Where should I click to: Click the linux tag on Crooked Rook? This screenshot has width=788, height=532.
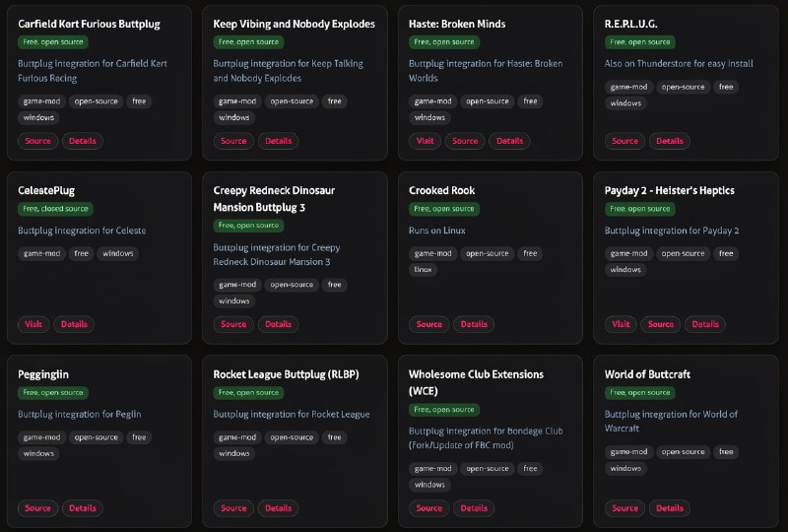424,270
